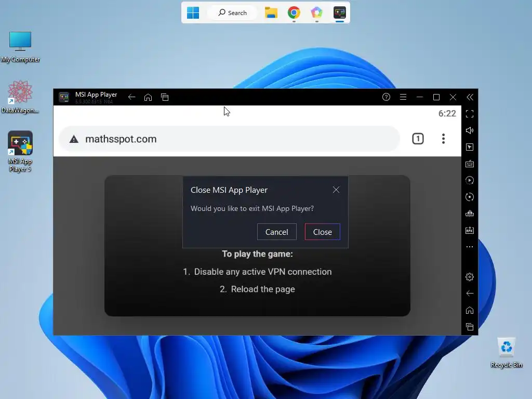Screen dimensions: 532x399
Task: Click the mathsspot.com address bar
Action: click(x=229, y=139)
